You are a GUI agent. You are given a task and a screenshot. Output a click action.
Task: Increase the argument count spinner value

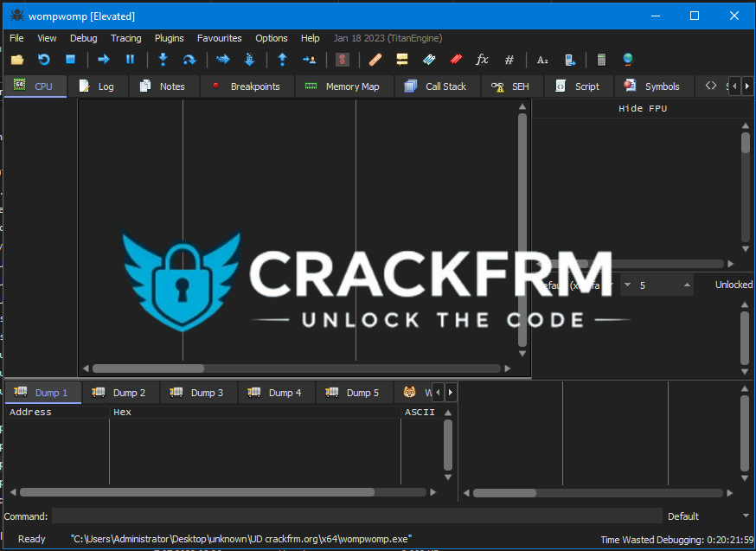click(x=687, y=285)
